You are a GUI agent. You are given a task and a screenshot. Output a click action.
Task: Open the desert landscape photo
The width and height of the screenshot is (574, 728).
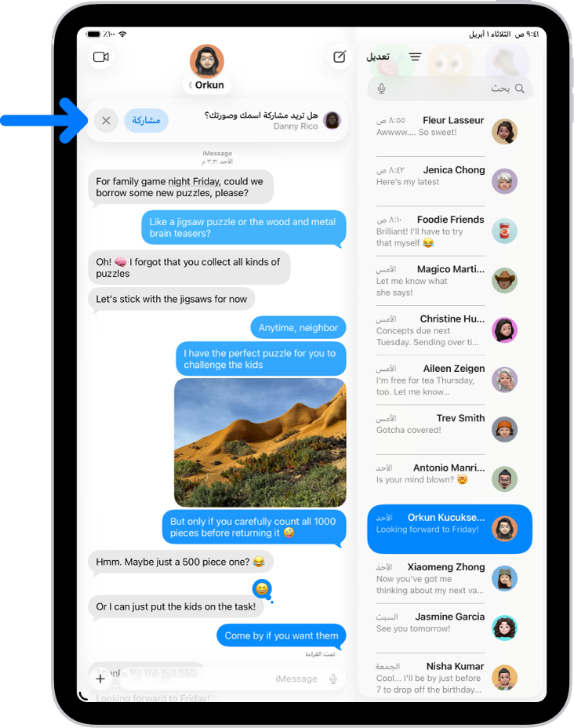260,442
